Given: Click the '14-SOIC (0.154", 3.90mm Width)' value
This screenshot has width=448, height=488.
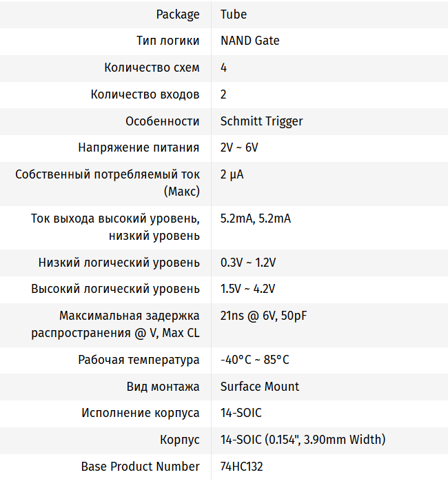Looking at the screenshot, I should pos(303,440).
